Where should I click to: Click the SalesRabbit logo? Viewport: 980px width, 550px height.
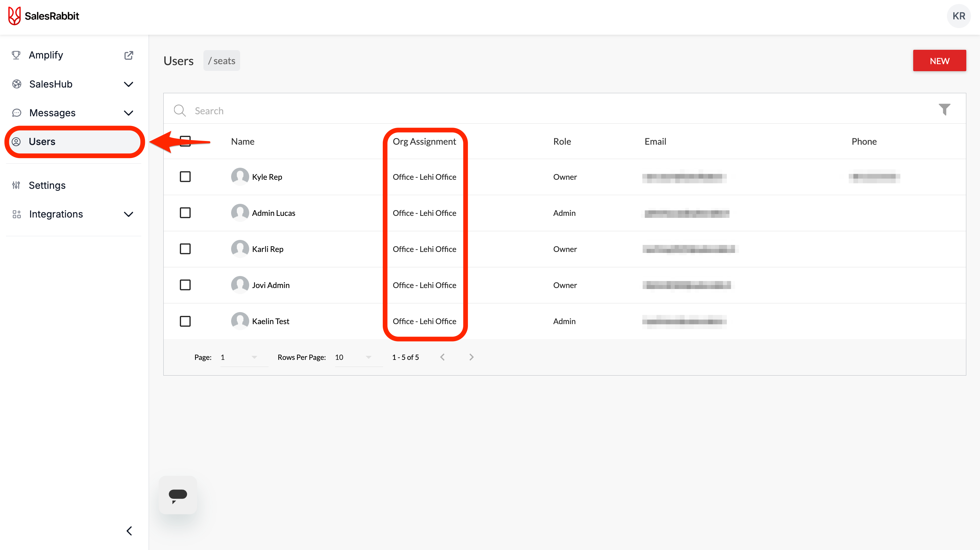[44, 16]
